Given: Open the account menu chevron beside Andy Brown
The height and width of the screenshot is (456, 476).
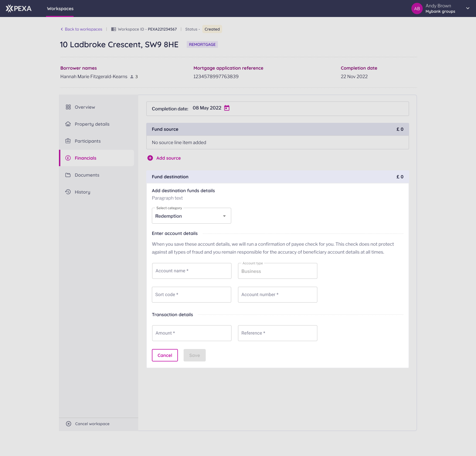Looking at the screenshot, I should click(467, 8).
